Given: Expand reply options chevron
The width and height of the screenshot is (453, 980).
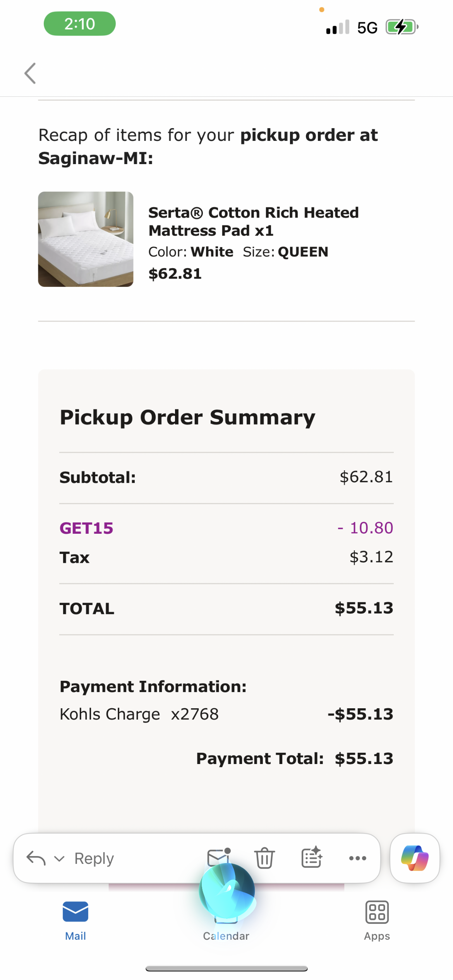Looking at the screenshot, I should [x=59, y=858].
